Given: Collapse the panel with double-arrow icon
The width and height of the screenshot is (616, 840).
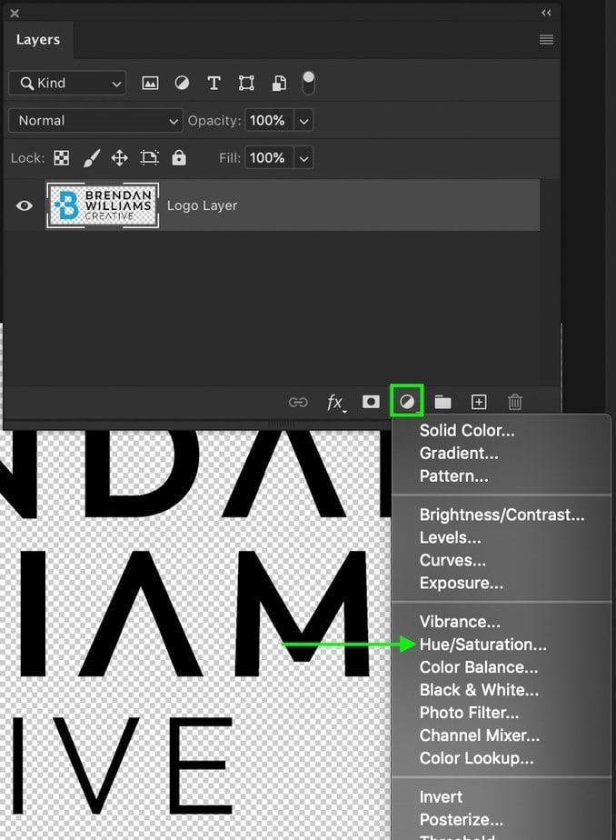Looking at the screenshot, I should tap(546, 13).
